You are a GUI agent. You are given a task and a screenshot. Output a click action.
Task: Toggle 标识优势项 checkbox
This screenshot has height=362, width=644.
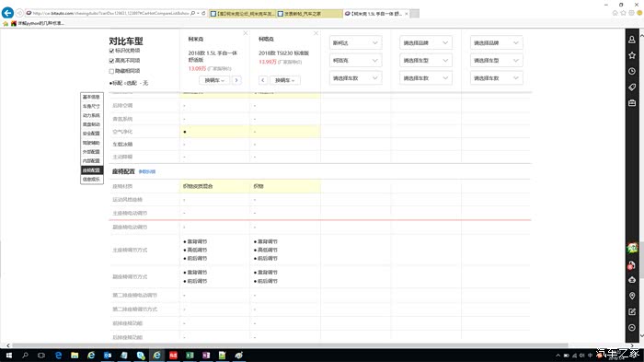[x=111, y=51]
